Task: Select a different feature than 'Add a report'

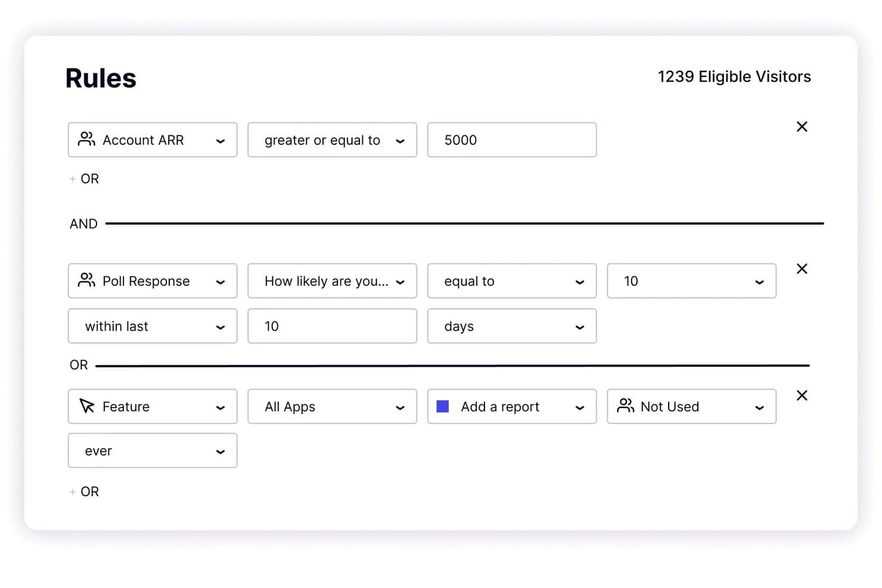Action: [512, 406]
